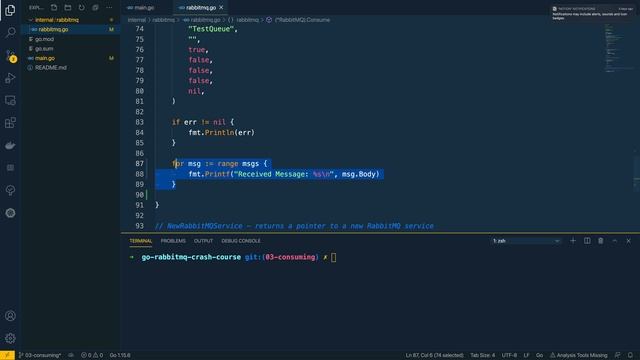Click the LF end-of-line indicator

pos(526,355)
